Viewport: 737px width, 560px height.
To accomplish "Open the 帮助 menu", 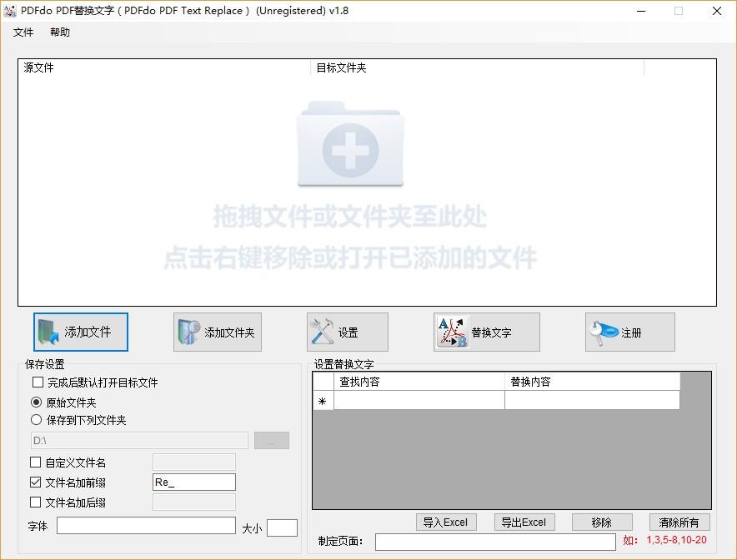I will click(60, 32).
